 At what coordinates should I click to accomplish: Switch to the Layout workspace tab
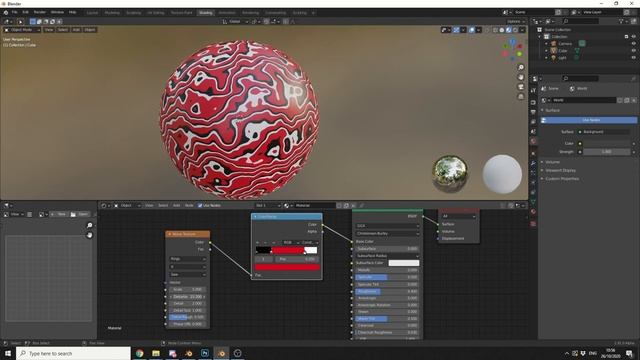pyautogui.click(x=92, y=13)
